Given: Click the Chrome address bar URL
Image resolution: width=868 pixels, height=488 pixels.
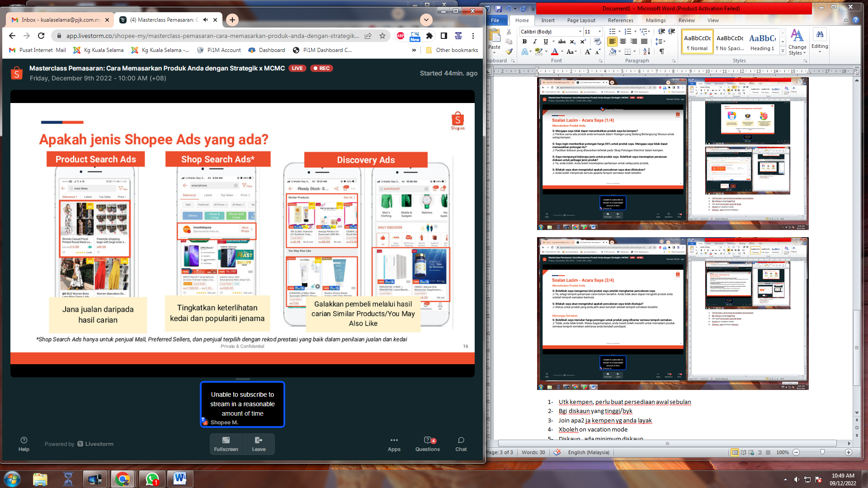Looking at the screenshot, I should pos(212,36).
